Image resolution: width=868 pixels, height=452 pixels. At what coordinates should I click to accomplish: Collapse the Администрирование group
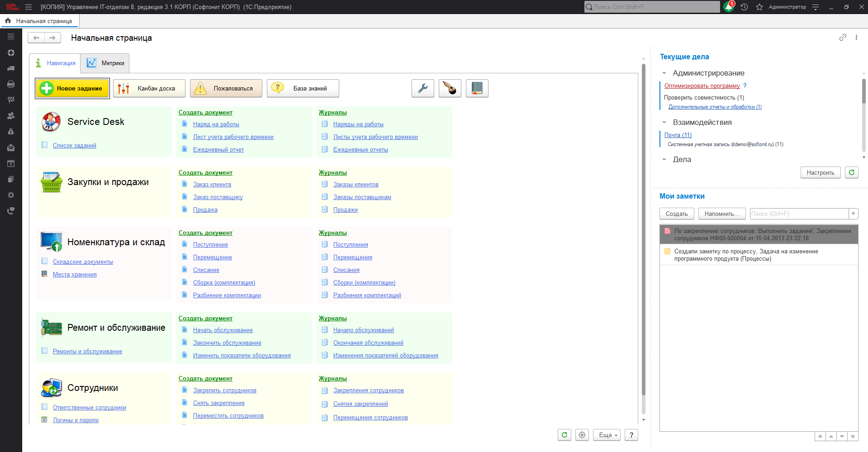click(664, 73)
